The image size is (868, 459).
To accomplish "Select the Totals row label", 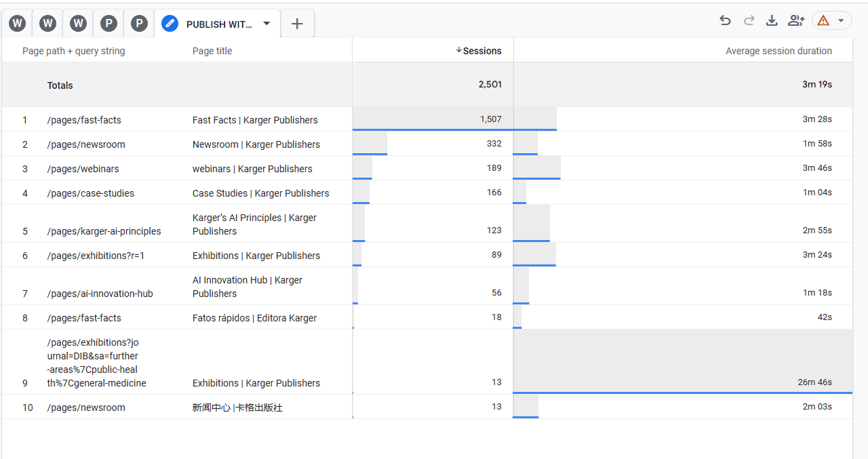I will 60,85.
